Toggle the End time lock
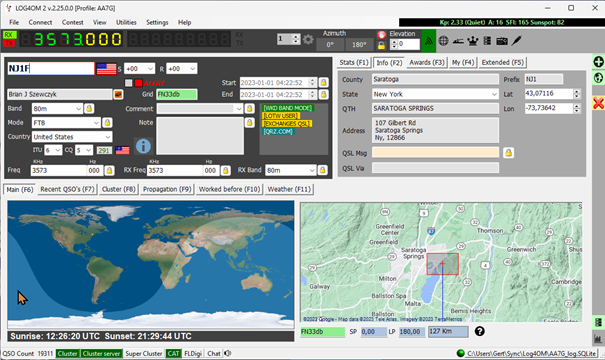Screen dimensions: 605x360 (x=323, y=94)
